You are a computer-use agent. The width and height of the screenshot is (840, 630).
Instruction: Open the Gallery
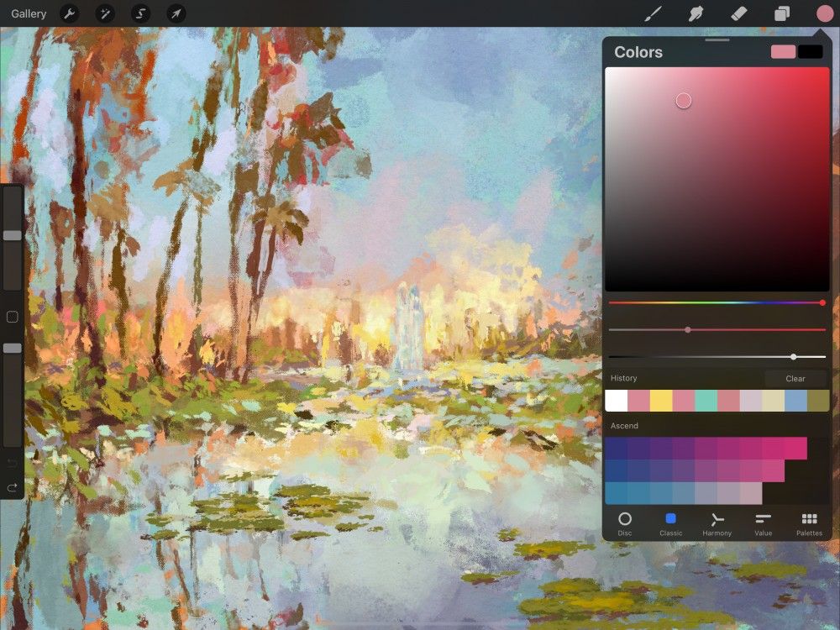pos(28,13)
